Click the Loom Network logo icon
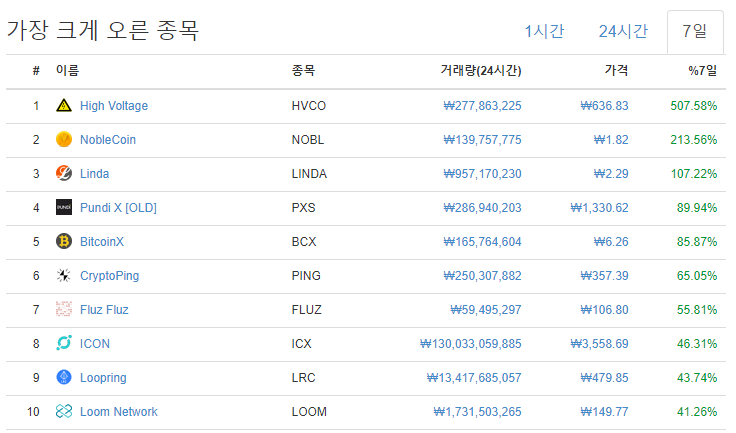The width and height of the screenshot is (736, 433). [64, 412]
